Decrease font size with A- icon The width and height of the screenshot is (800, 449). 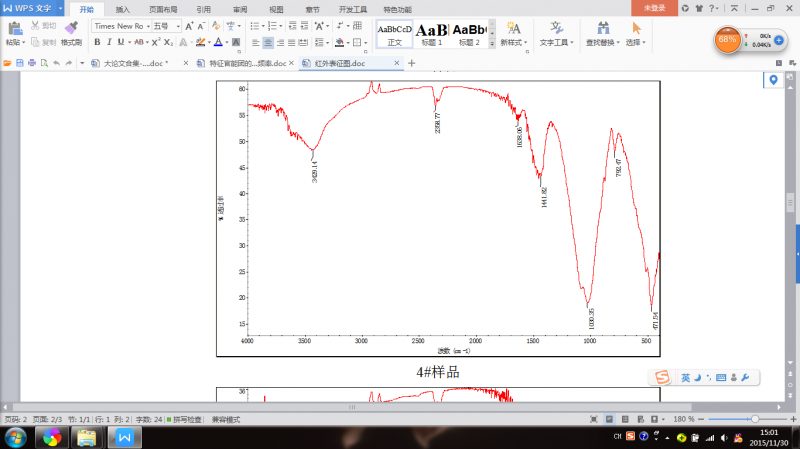tap(201, 26)
